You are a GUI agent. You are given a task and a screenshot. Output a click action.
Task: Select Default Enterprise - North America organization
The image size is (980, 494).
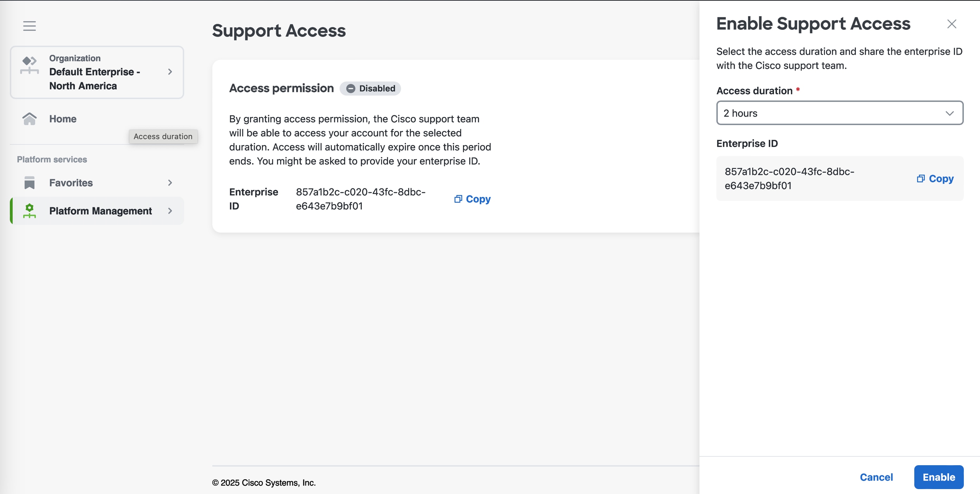tap(97, 72)
